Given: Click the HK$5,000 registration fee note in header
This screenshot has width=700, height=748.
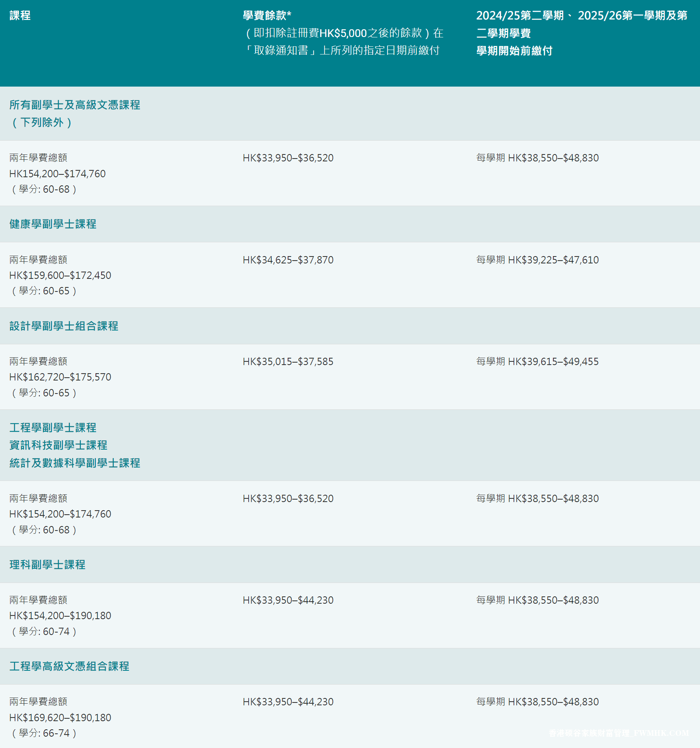Looking at the screenshot, I should pyautogui.click(x=343, y=33).
